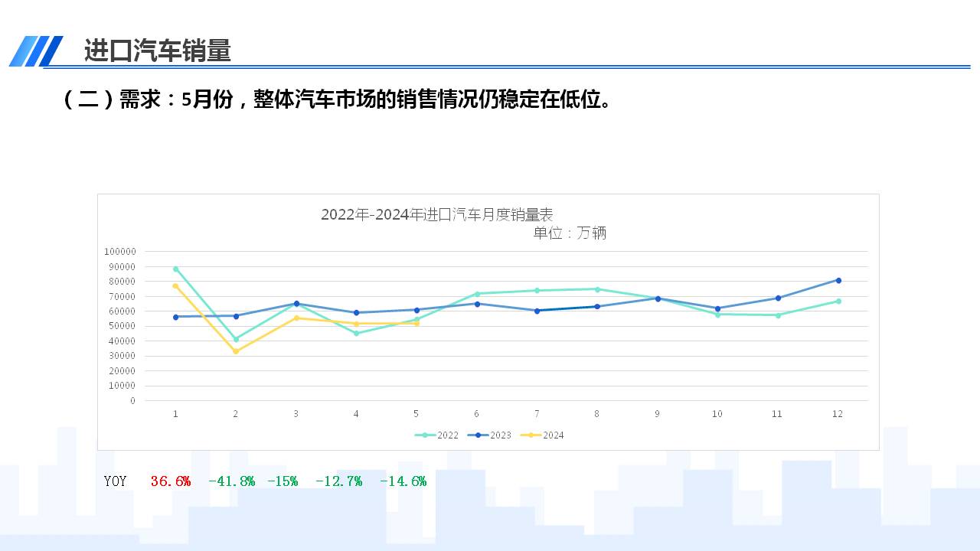Click the -14.6% YOY value
980x551 pixels.
[403, 481]
